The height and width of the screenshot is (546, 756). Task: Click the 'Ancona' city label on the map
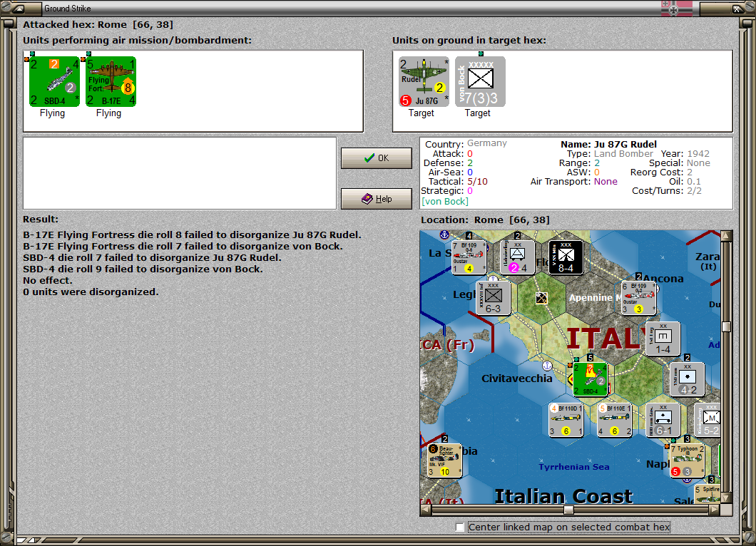tap(663, 279)
